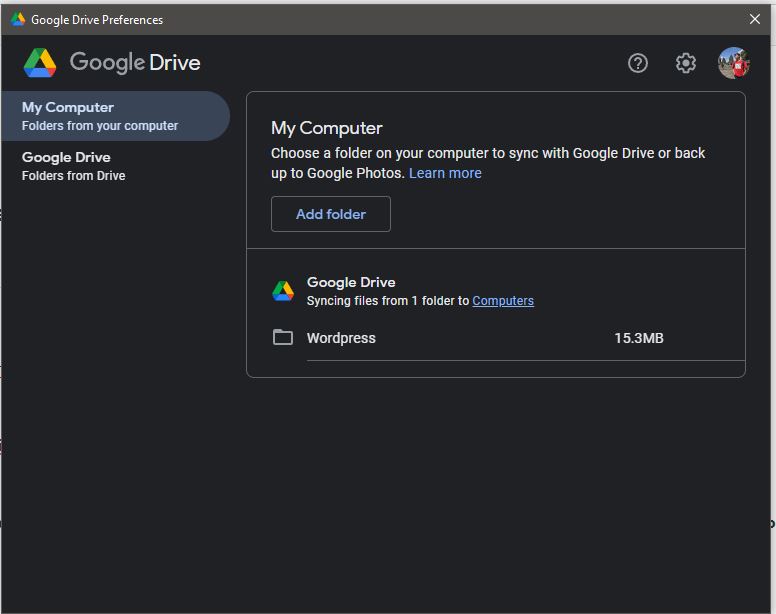Click the Google Drive icon beside Syncing files
Screen dimensions: 776x614
(283, 291)
